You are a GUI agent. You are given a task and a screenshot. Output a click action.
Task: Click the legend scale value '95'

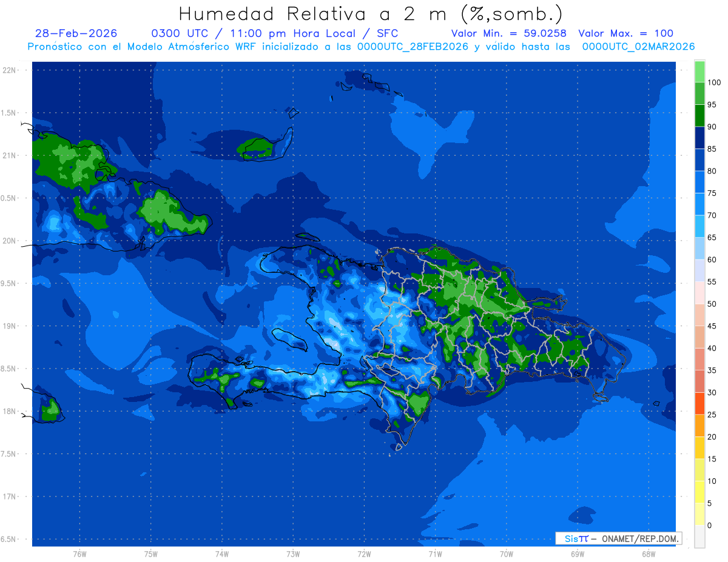[x=712, y=104]
